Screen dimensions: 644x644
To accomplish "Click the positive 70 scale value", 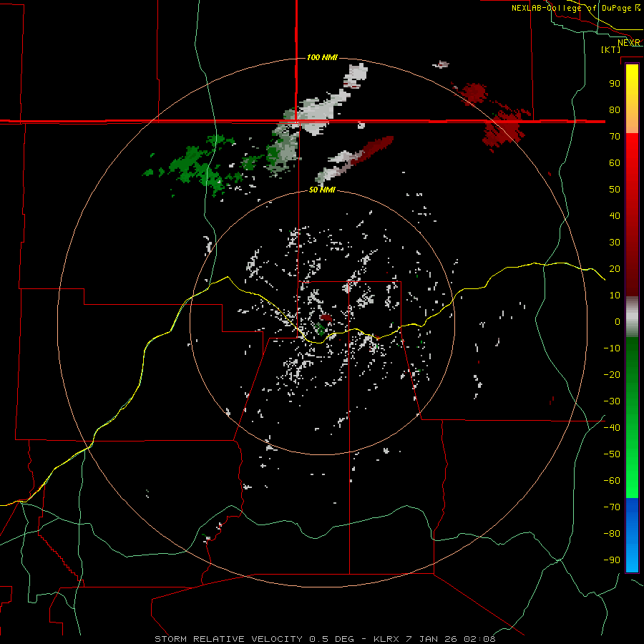I will pos(615,137).
